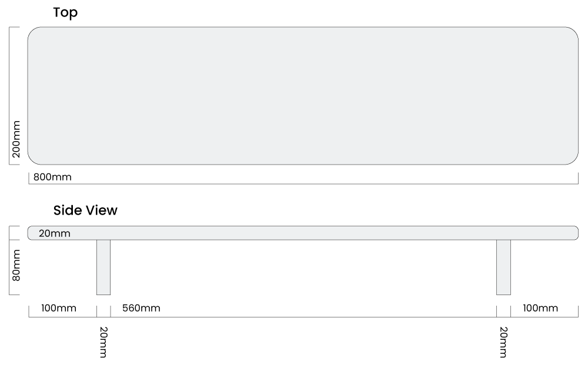Click the 800mm dimension bracket line
Screen dimensions: 588x378
303,184
